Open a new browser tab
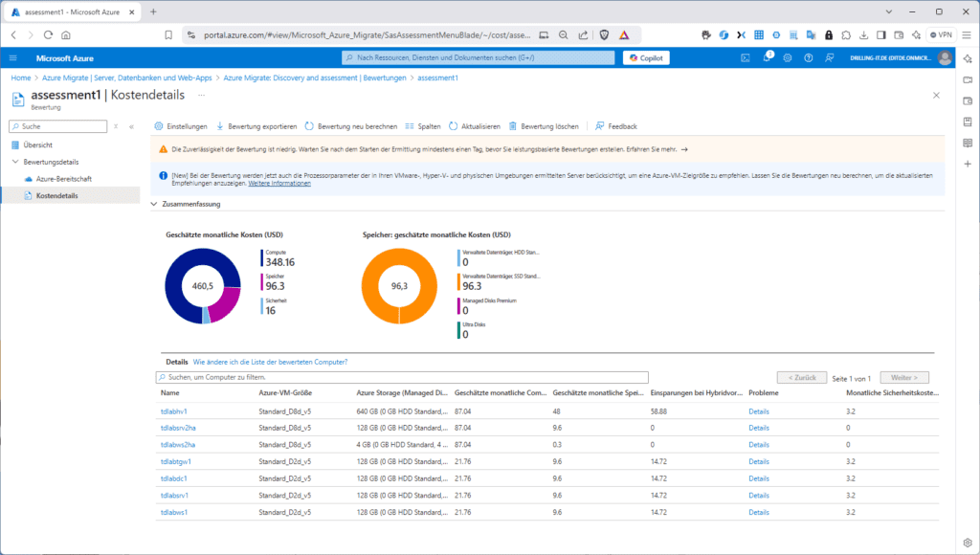The width and height of the screenshot is (980, 555). click(153, 11)
